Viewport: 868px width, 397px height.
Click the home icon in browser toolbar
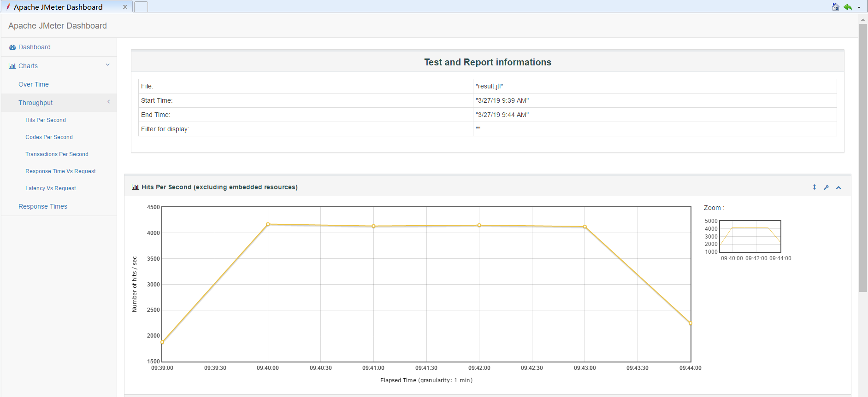pos(835,7)
